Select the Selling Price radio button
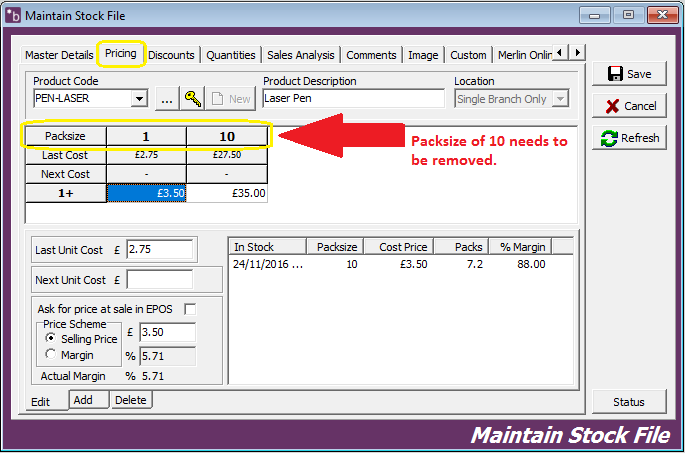 pos(51,338)
